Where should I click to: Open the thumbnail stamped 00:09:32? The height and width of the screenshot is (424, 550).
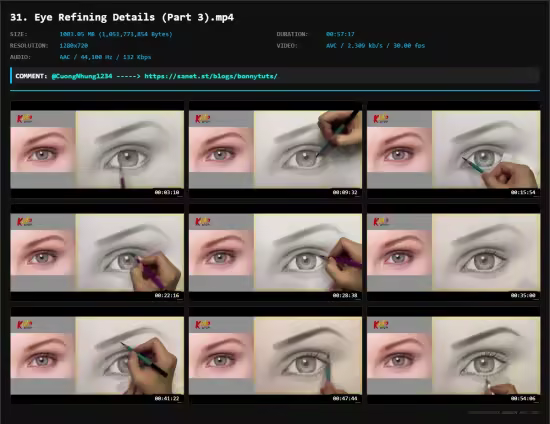(x=275, y=149)
